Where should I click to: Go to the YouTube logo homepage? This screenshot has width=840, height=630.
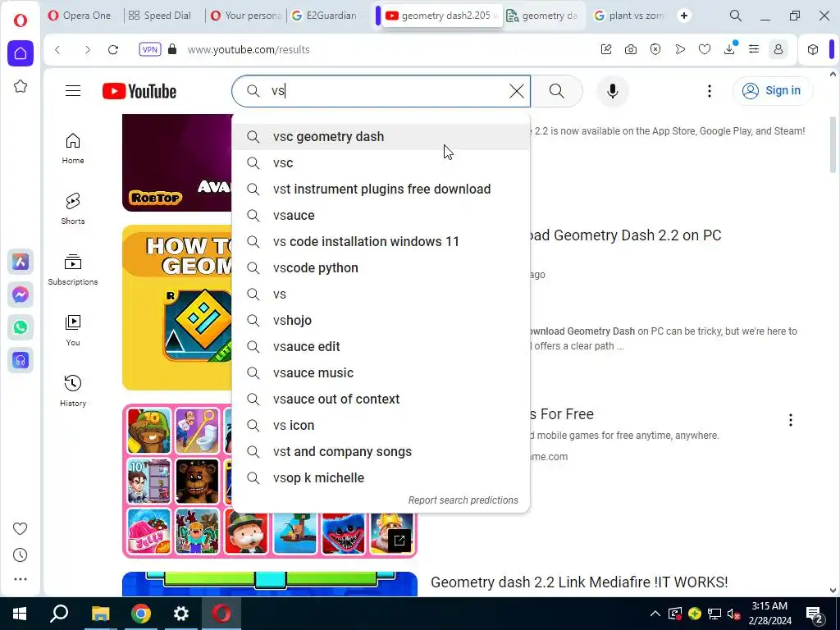(139, 91)
